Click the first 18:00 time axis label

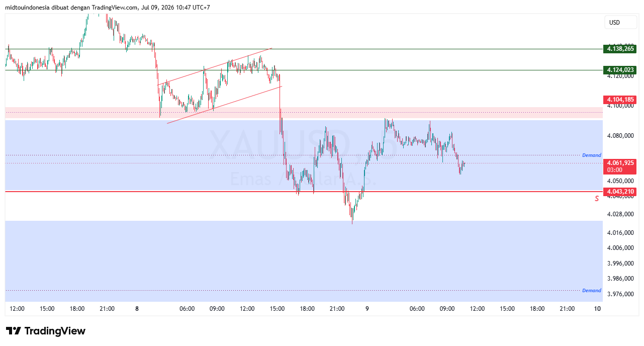77,309
